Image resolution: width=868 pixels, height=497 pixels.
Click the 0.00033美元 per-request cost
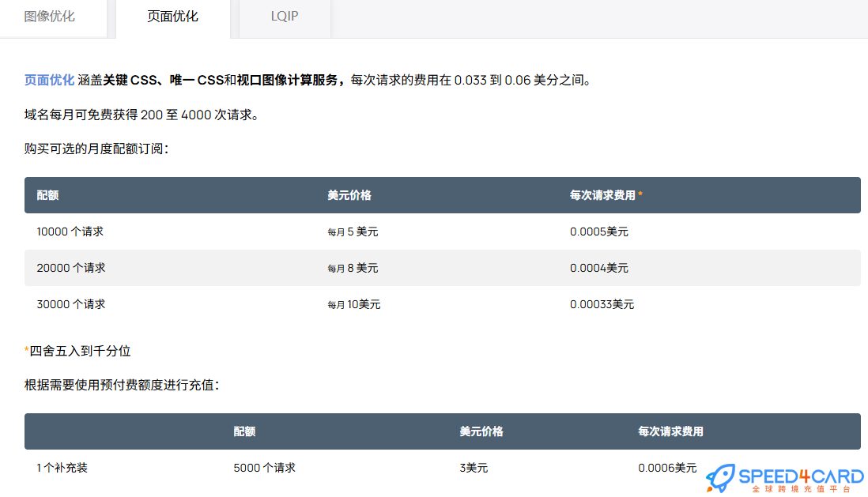point(602,304)
